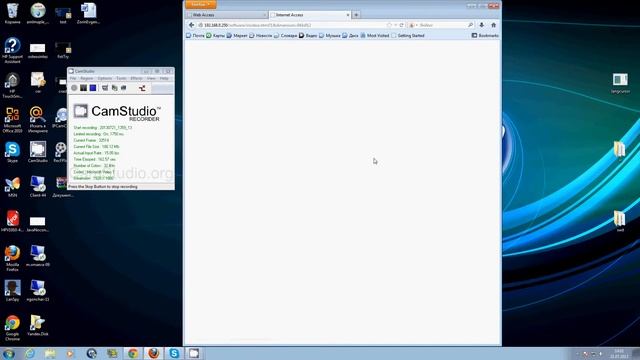The height and width of the screenshot is (360, 640).
Task: Open the Словари bookmark
Action: click(285, 36)
